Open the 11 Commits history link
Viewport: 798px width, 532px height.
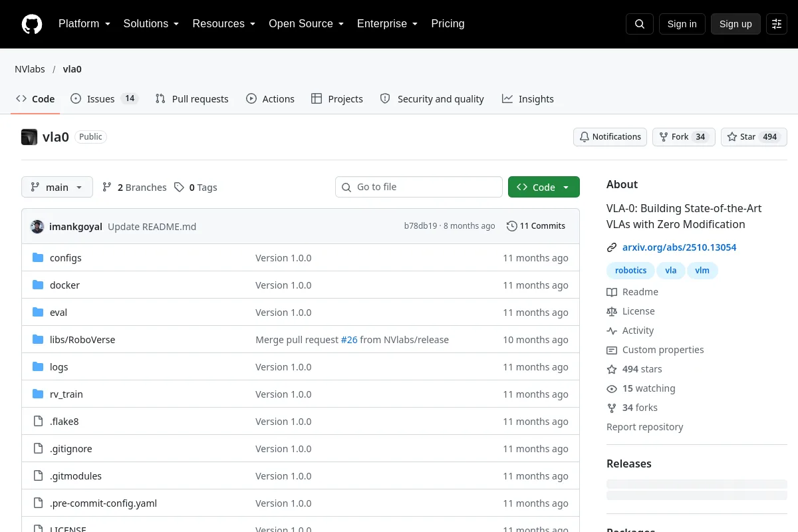click(x=536, y=226)
